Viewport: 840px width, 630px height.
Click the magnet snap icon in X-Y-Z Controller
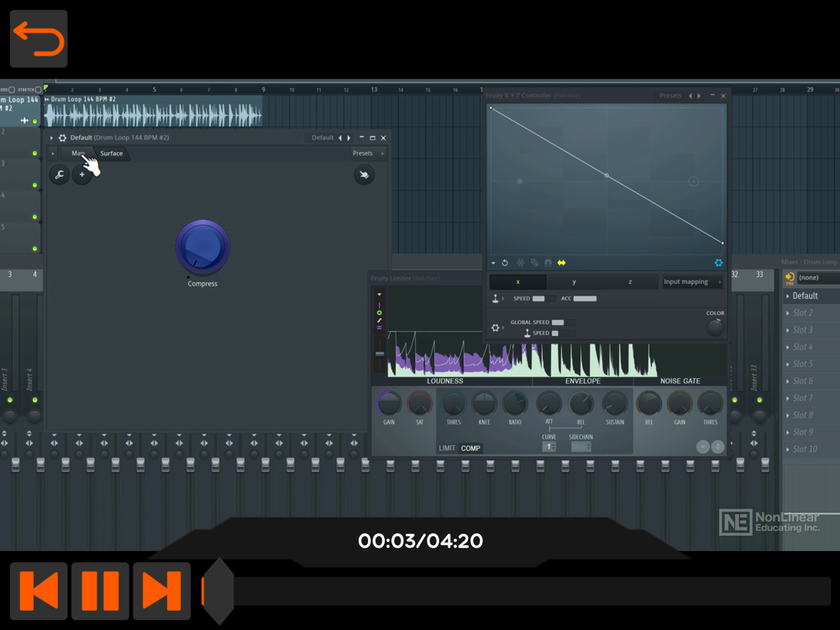click(548, 263)
